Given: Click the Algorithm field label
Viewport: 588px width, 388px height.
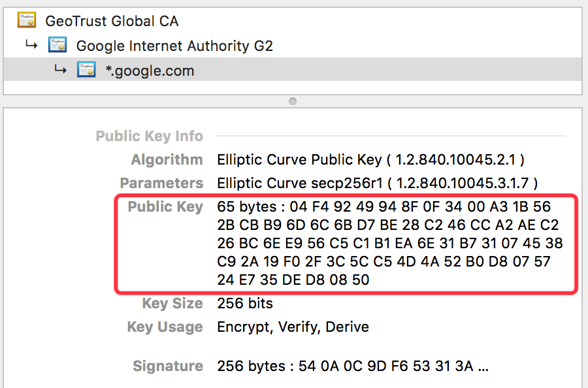Looking at the screenshot, I should click(x=167, y=159).
